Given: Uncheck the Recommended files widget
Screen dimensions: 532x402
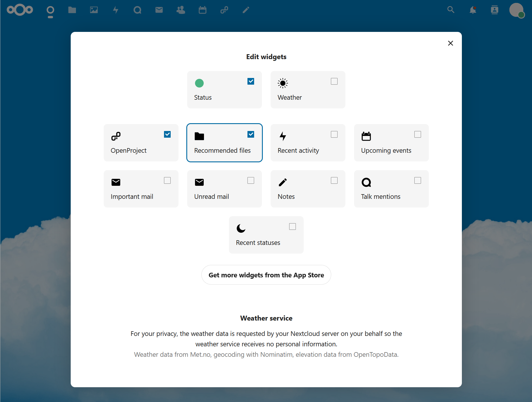Looking at the screenshot, I should [251, 134].
